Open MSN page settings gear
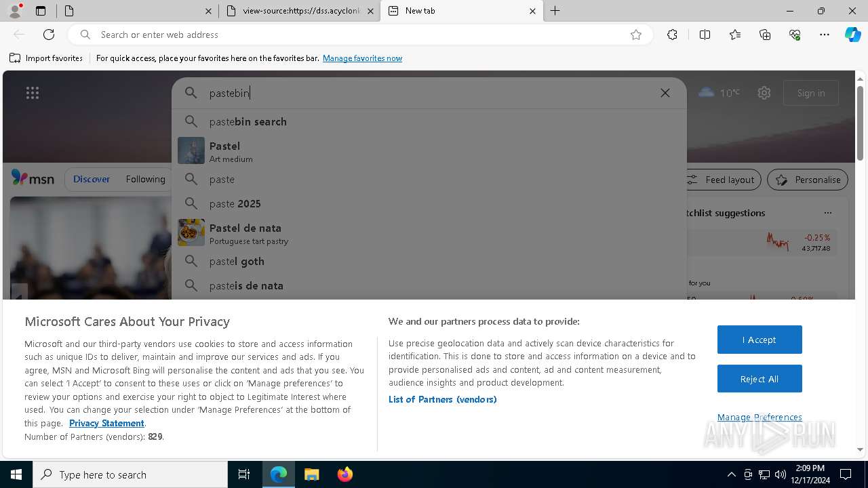The height and width of the screenshot is (488, 868). pos(764,93)
